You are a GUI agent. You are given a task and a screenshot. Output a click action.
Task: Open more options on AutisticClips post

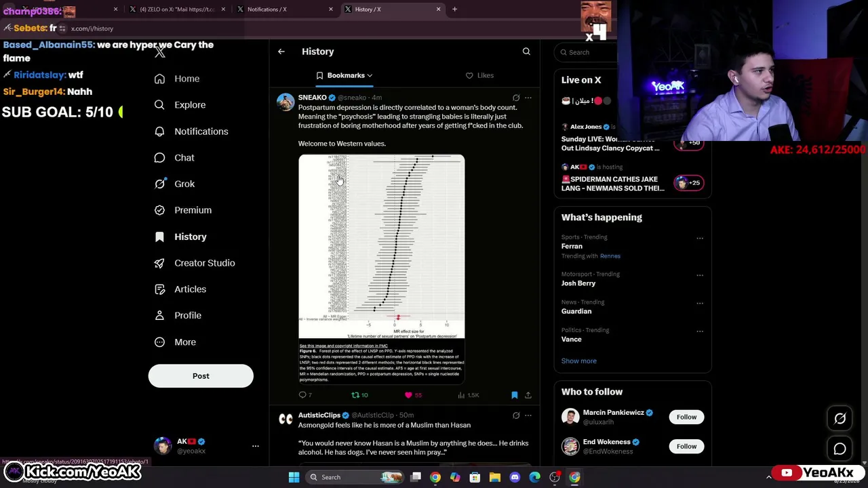pyautogui.click(x=528, y=415)
